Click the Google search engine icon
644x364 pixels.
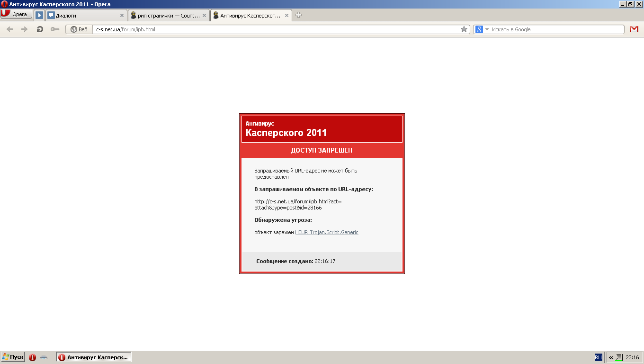tap(479, 29)
